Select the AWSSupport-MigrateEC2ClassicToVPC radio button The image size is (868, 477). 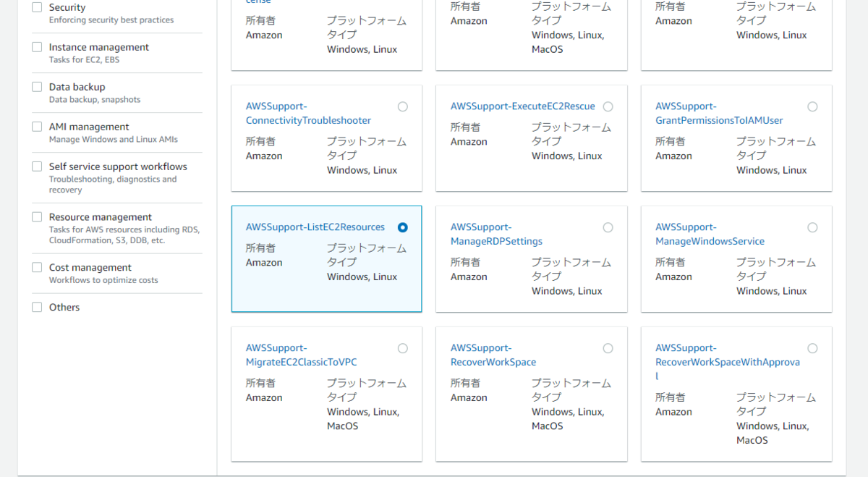[x=403, y=347]
